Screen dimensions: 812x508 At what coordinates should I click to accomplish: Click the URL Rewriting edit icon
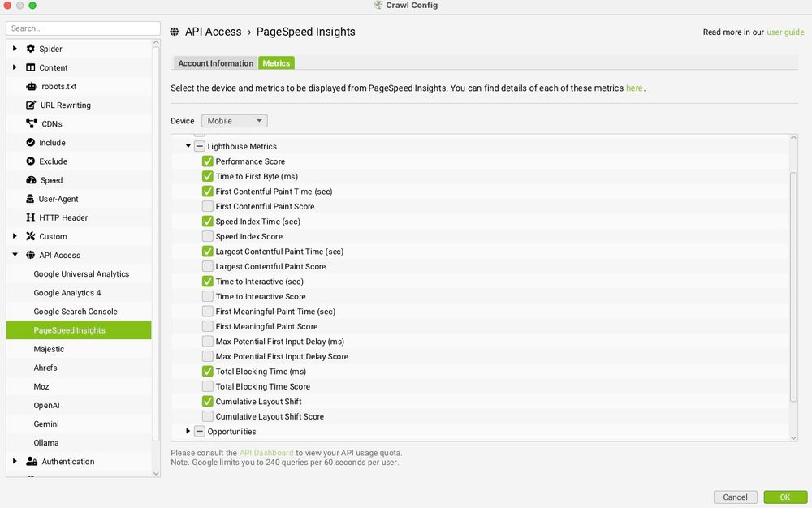point(31,105)
